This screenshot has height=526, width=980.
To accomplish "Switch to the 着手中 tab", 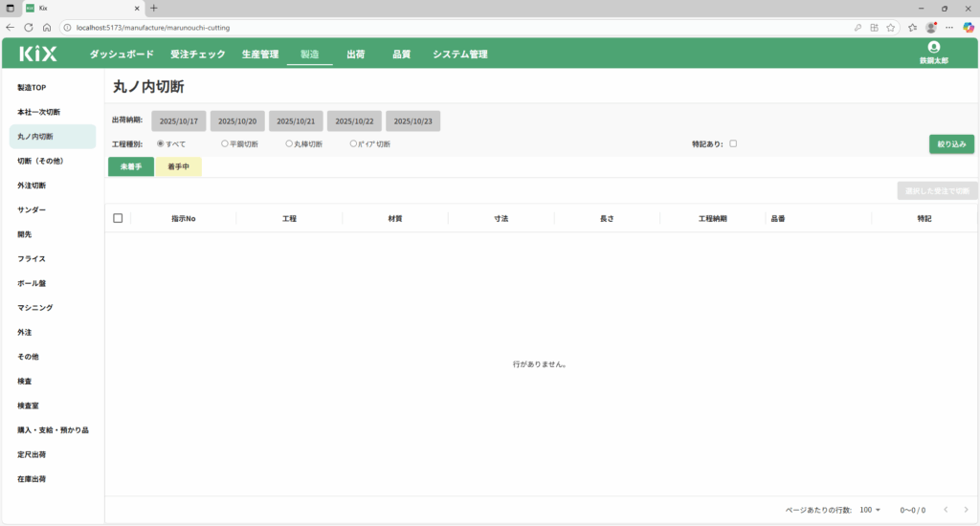I will coord(178,167).
